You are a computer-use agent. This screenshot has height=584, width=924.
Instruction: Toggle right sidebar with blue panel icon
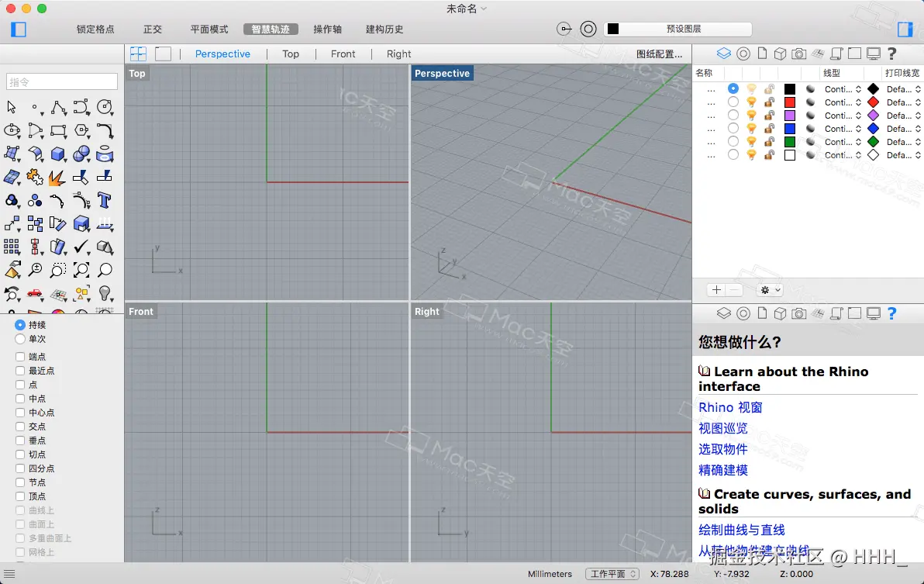click(x=905, y=29)
